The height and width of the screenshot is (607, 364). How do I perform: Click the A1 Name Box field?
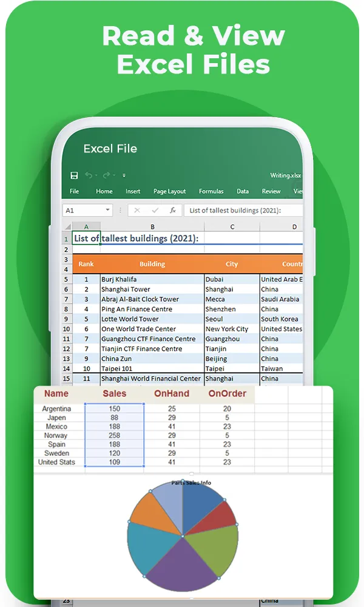tap(87, 210)
